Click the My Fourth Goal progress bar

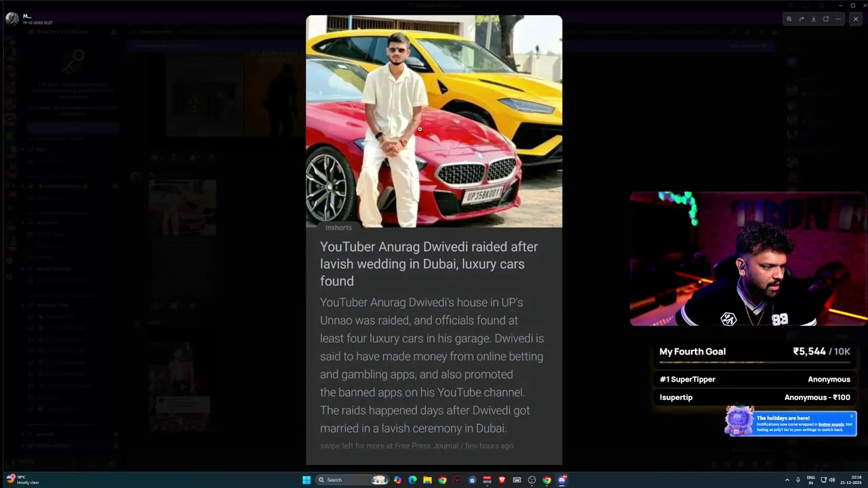[755, 363]
